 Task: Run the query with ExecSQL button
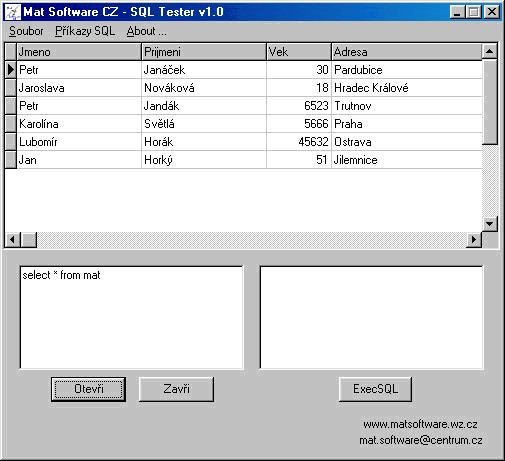point(375,389)
